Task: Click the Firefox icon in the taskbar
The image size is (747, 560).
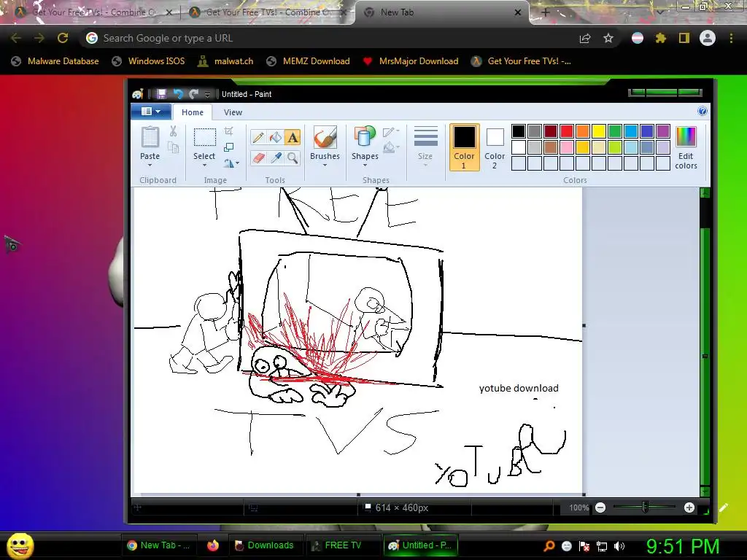Action: coord(212,545)
